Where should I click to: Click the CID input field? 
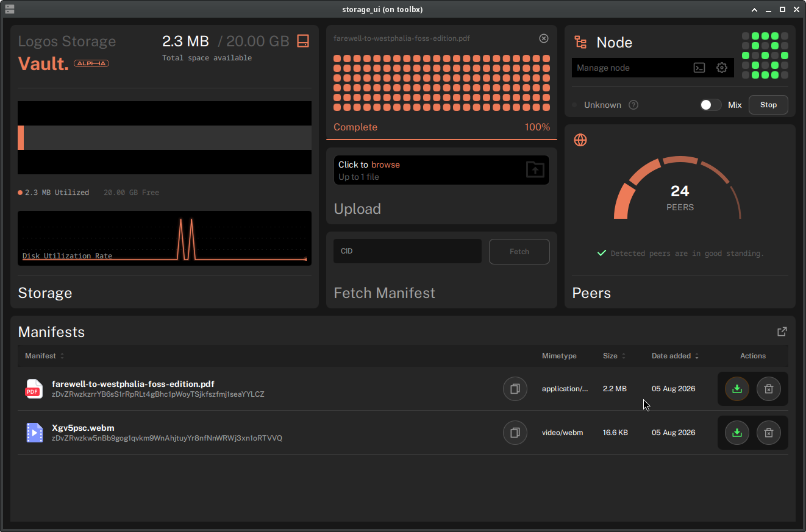point(407,251)
